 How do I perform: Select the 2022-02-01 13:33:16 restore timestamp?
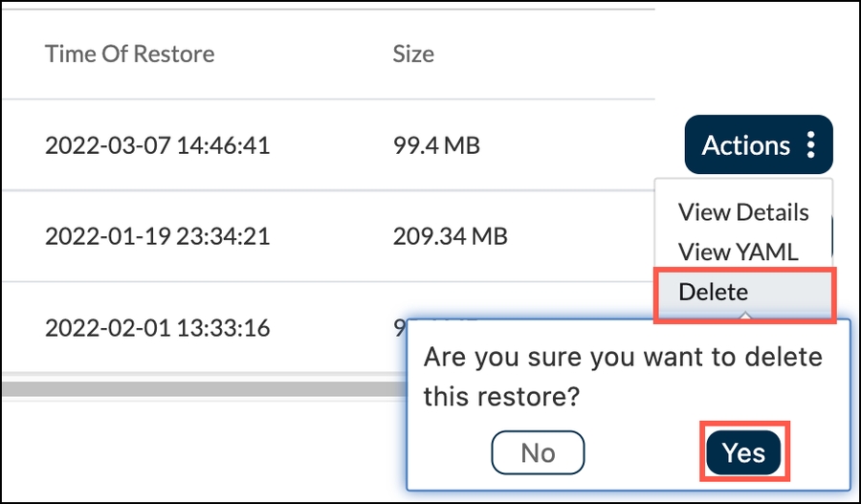[157, 328]
